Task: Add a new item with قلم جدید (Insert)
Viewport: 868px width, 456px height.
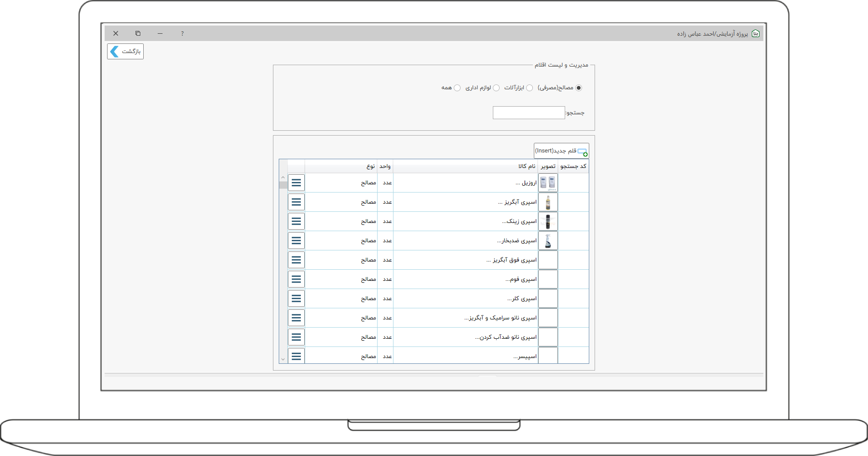Action: click(561, 151)
